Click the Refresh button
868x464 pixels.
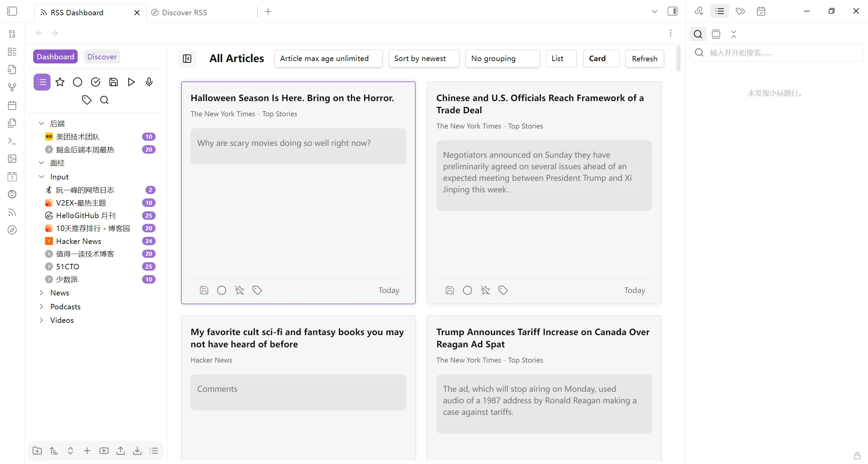click(644, 59)
